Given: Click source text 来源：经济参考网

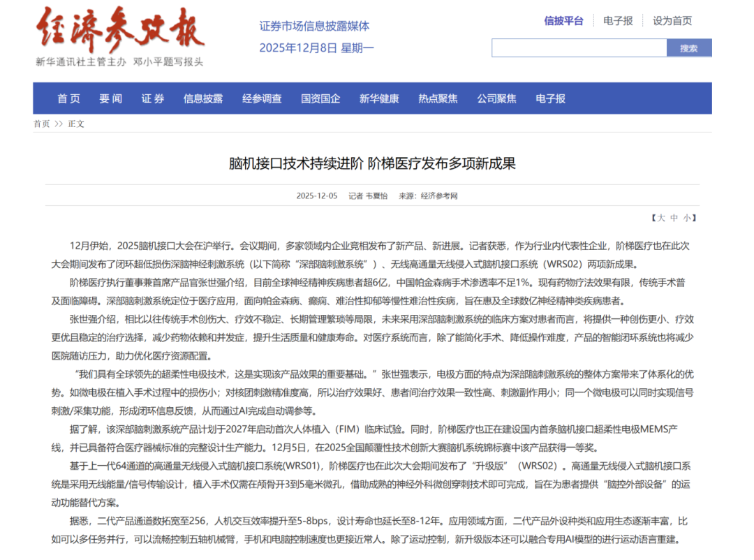Looking at the screenshot, I should (428, 196).
